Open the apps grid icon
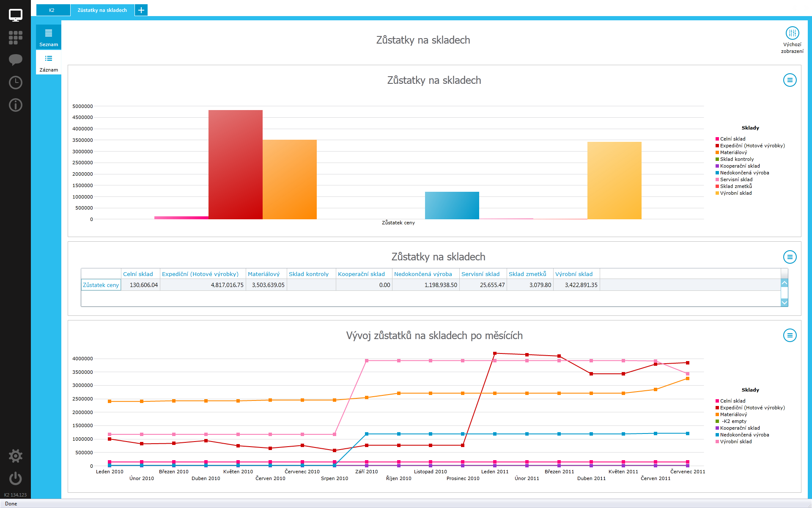812x508 pixels. pyautogui.click(x=16, y=38)
